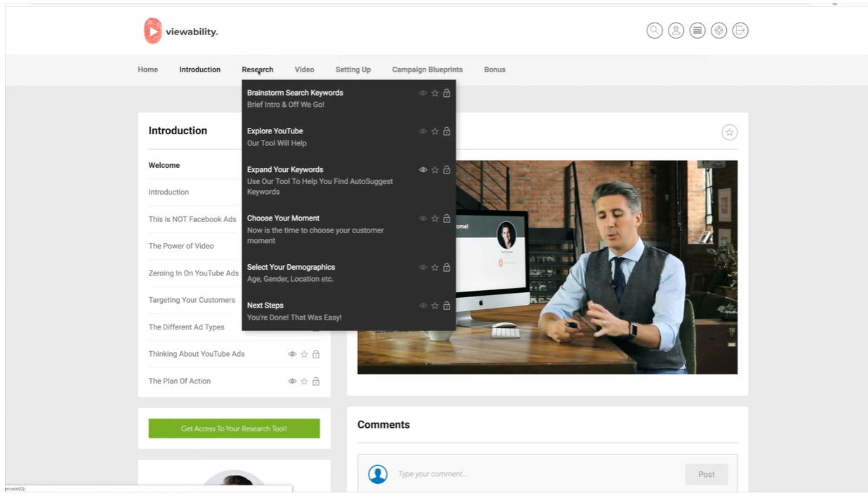868x498 pixels.
Task: Toggle watched eye for Next Steps
Action: click(423, 306)
